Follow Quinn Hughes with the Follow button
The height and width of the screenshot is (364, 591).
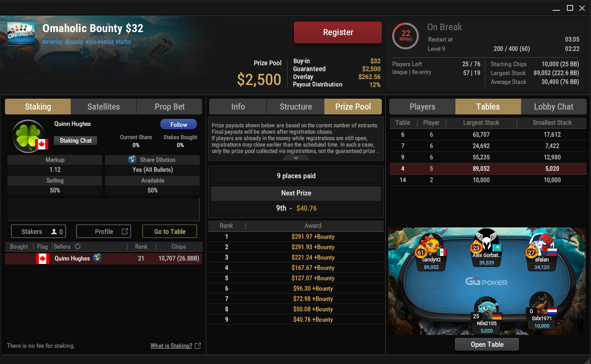179,124
